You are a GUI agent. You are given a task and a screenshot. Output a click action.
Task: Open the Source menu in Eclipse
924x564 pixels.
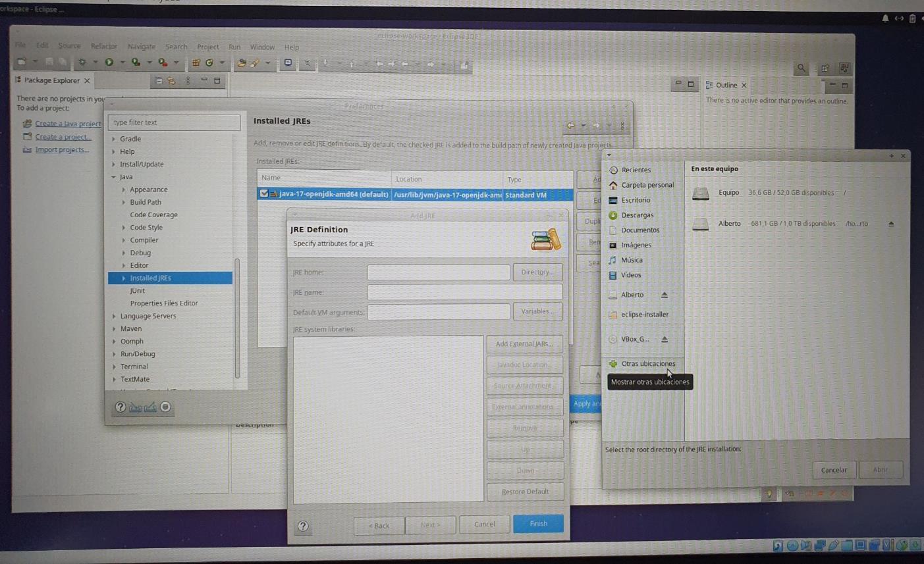(69, 46)
